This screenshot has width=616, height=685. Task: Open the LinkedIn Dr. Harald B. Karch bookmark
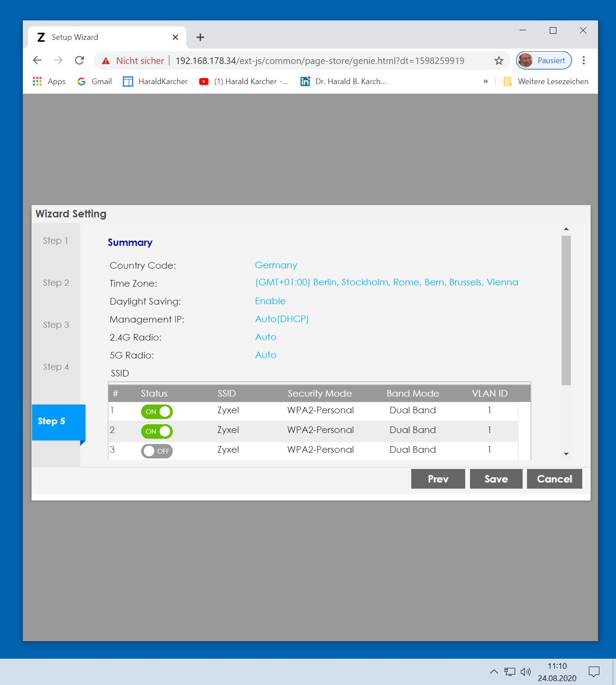[x=343, y=81]
